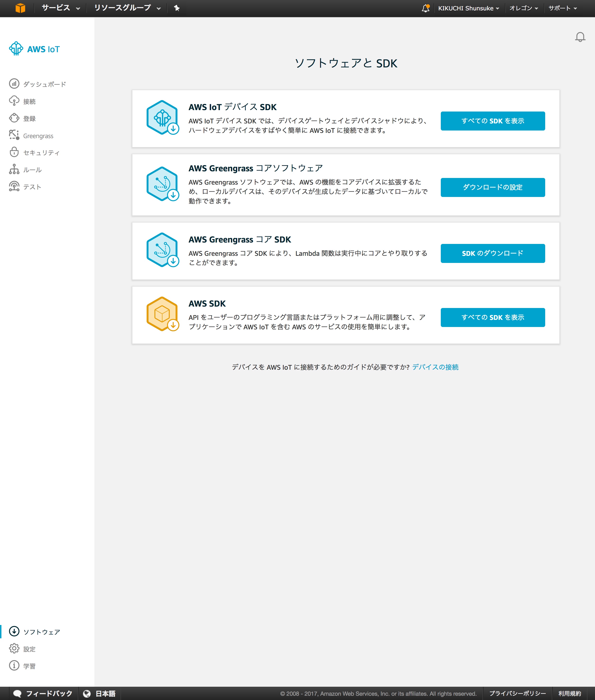The image size is (595, 700).
Task: Click the Greengrass sidebar icon
Action: (14, 135)
